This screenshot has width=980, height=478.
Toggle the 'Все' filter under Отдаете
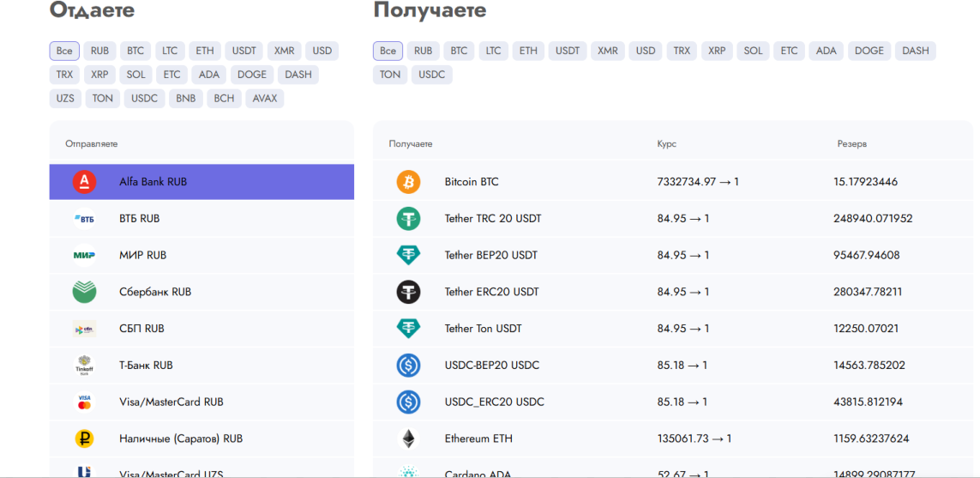[64, 51]
